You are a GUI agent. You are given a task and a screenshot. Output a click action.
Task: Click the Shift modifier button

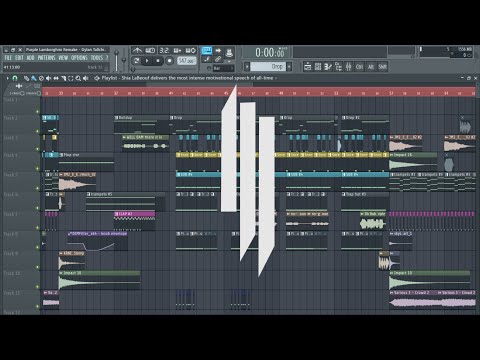pos(382,67)
